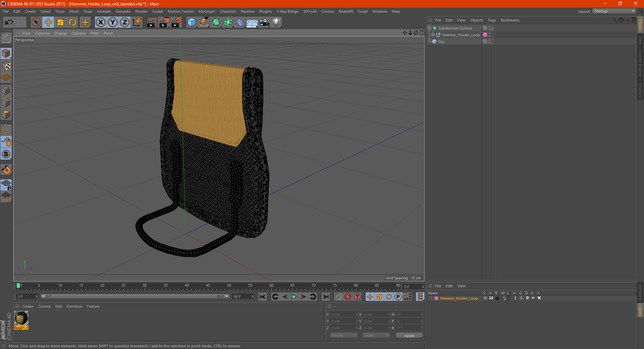Add a Cube primitive object

(192, 22)
